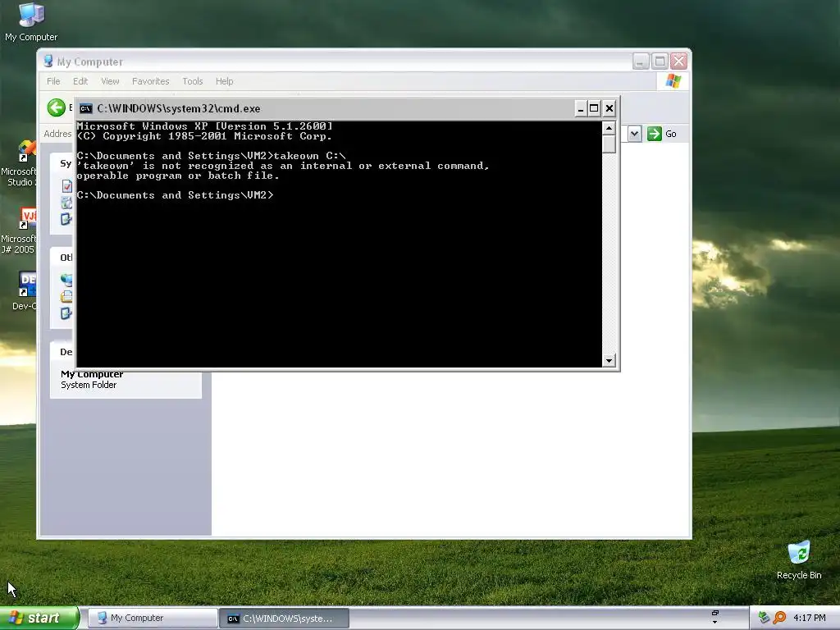This screenshot has width=840, height=630.
Task: Click the Control Panel icon under Other Places
Action: click(66, 313)
